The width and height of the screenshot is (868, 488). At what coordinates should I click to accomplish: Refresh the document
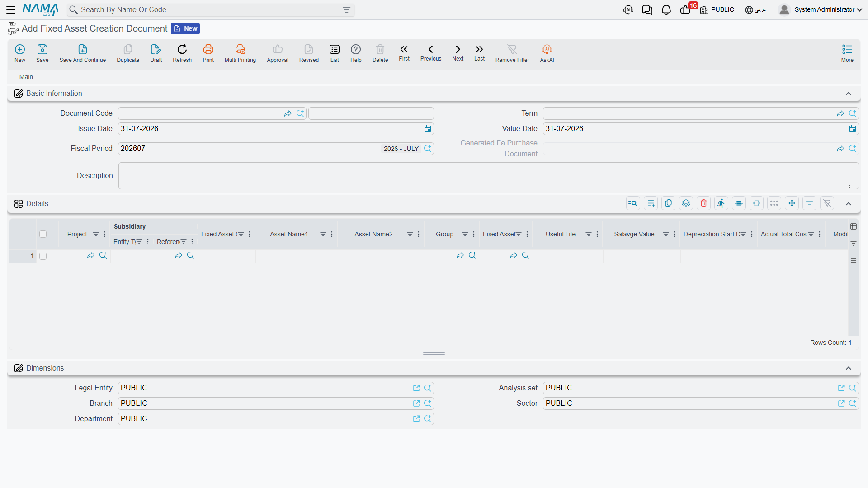182,53
